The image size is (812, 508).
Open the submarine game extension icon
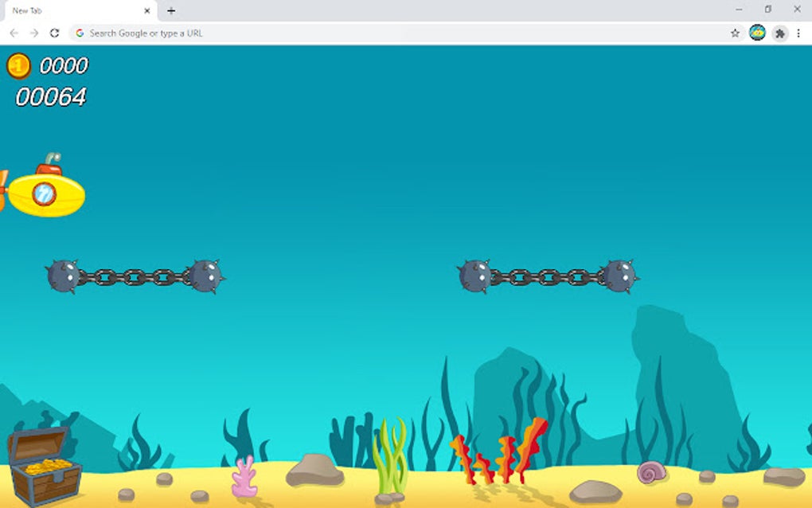[756, 33]
